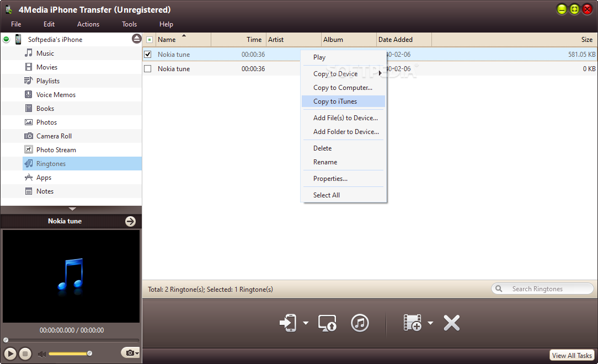The image size is (598, 364).
Task: Click Copy to Device toolbar icon
Action: pyautogui.click(x=289, y=323)
